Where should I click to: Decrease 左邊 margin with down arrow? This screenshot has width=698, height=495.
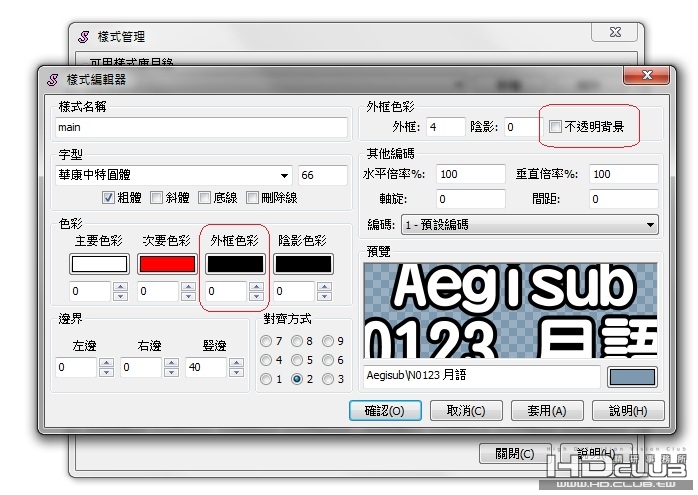(106, 372)
